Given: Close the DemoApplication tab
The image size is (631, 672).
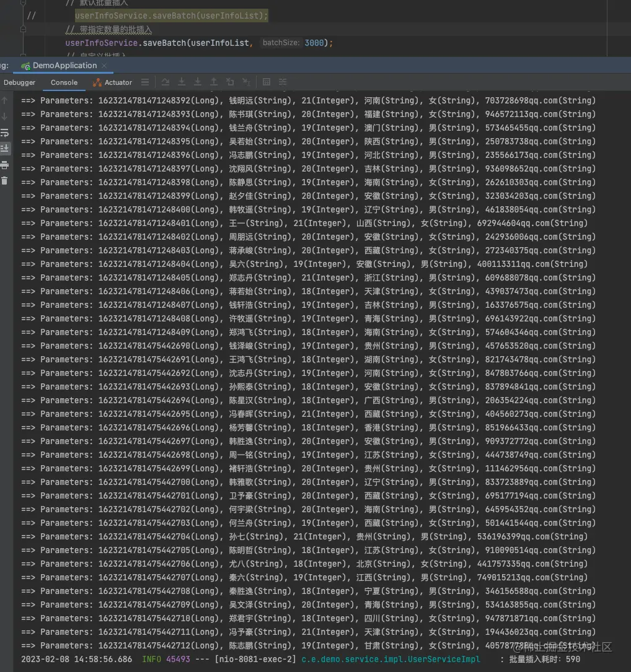Looking at the screenshot, I should pyautogui.click(x=104, y=66).
